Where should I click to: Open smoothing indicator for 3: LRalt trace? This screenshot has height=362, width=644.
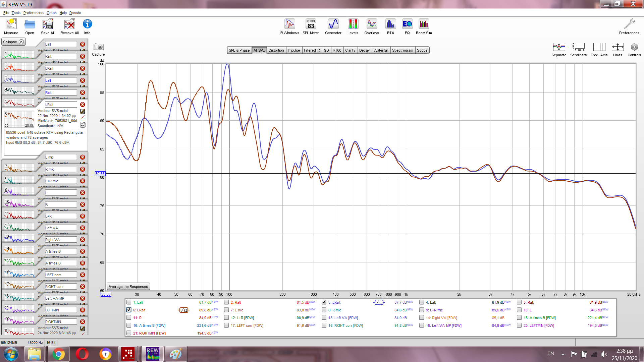[379, 302]
